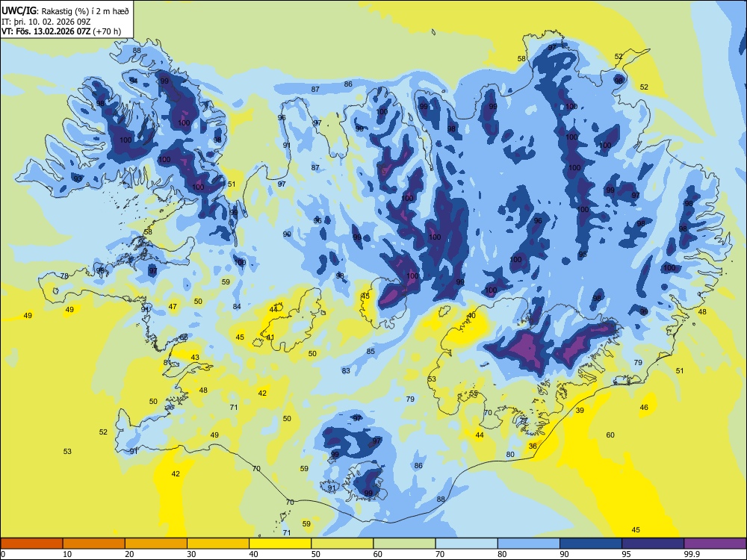Click the 'VT: Fös. 13.02.2026 07Z (+70 h)' line

(61, 31)
